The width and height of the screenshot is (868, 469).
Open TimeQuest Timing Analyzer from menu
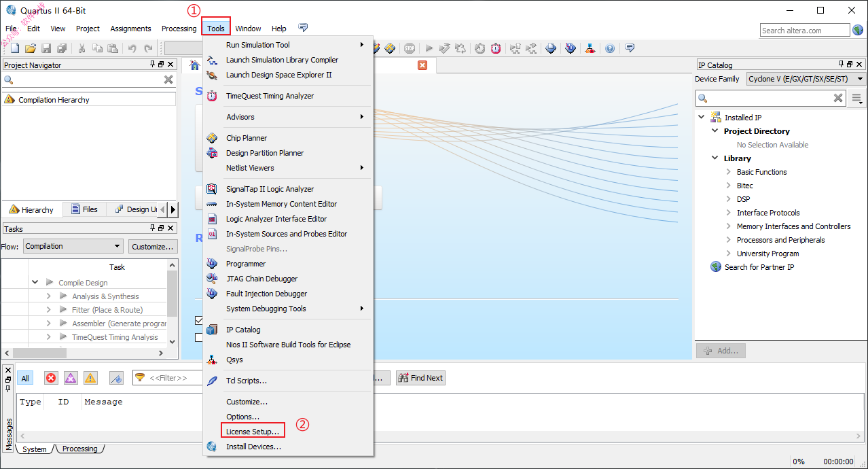coord(289,96)
